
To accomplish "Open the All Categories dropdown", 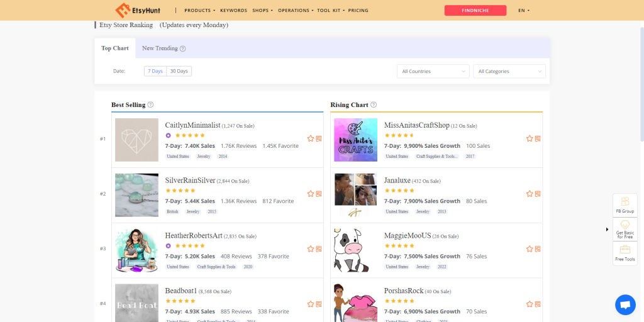I will pos(509,72).
